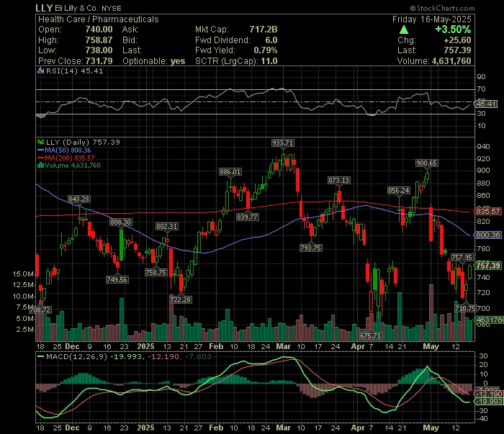Click the green MACD line marker in legend

click(41, 356)
